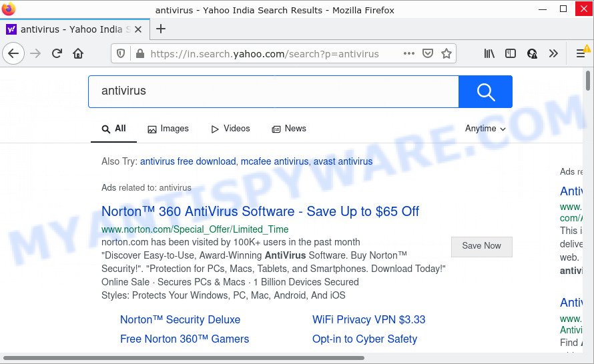Click the Save Now button
The image size is (594, 364).
(x=481, y=246)
